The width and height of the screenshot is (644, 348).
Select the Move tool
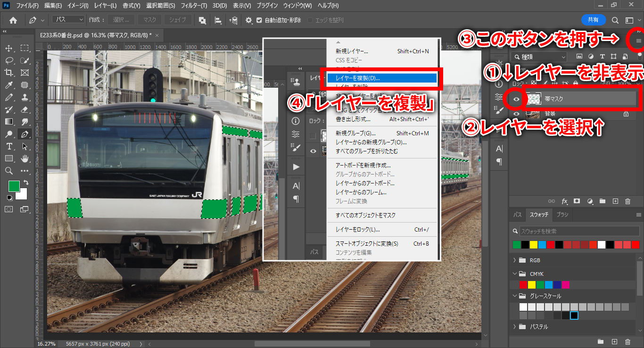[x=9, y=48]
